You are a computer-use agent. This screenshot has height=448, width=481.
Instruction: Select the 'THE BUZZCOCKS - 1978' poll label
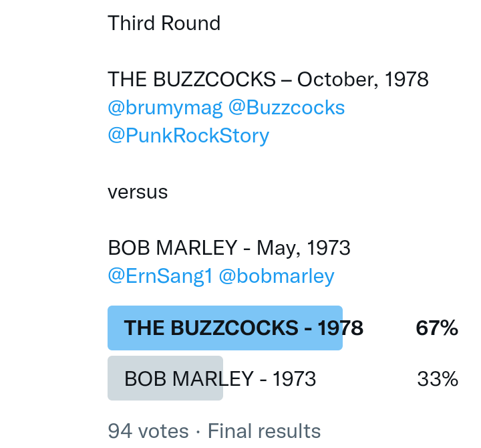tap(243, 328)
